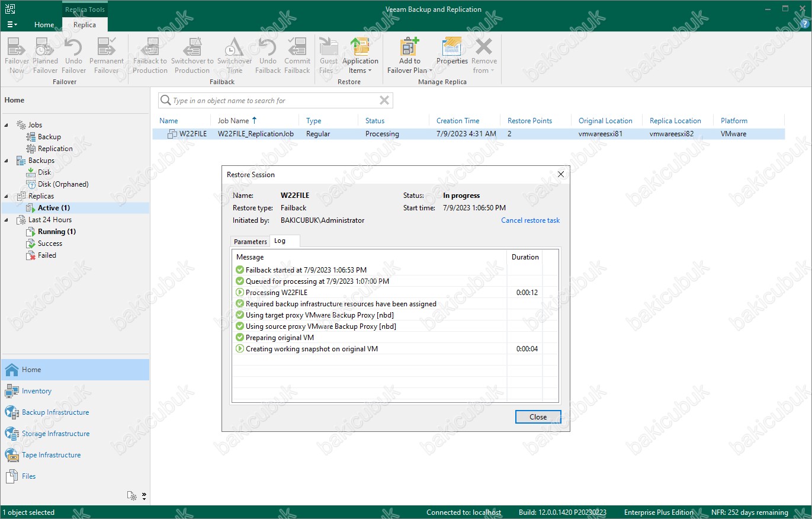Open the Home navigation pane

75,370
